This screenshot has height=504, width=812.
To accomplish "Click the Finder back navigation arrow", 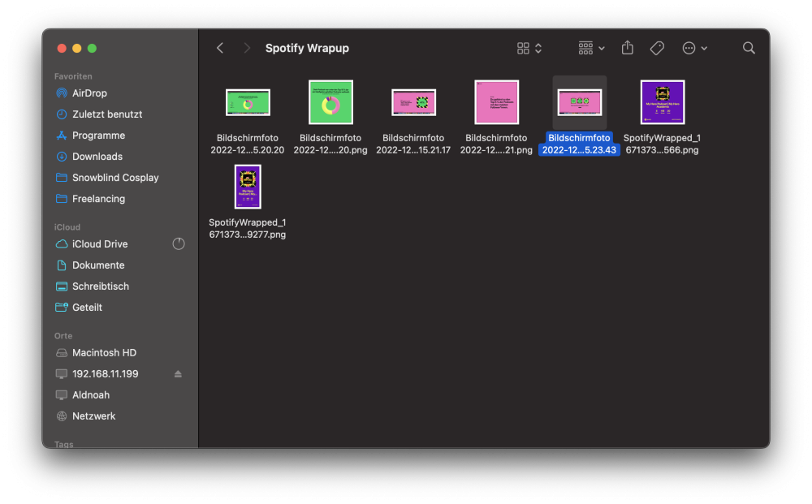I will pos(220,48).
